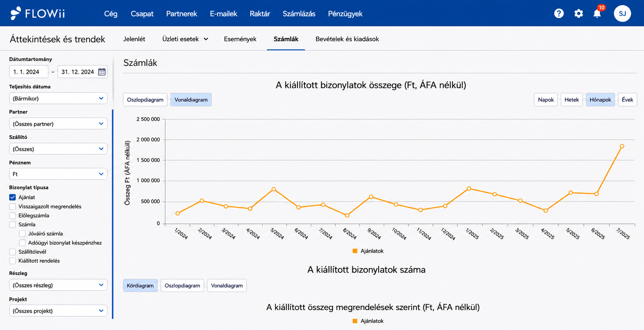Open the Részleg (Összes részleg) dropdown
Screen dimensions: 644x330
(58, 285)
